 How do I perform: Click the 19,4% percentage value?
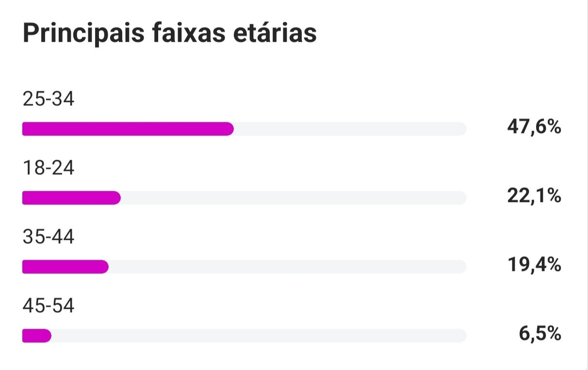coord(534,265)
